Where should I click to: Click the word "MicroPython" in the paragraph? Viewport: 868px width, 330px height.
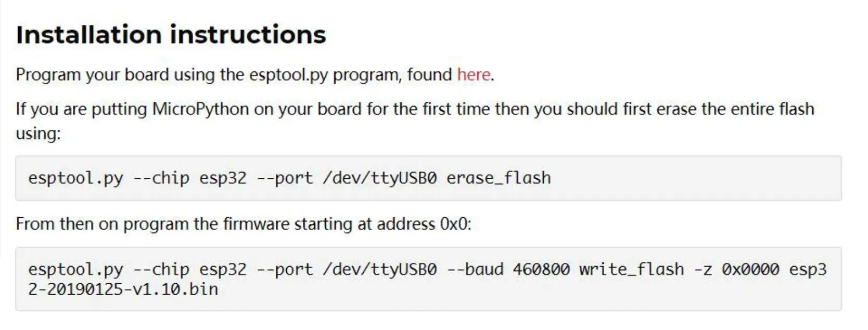tap(200, 109)
